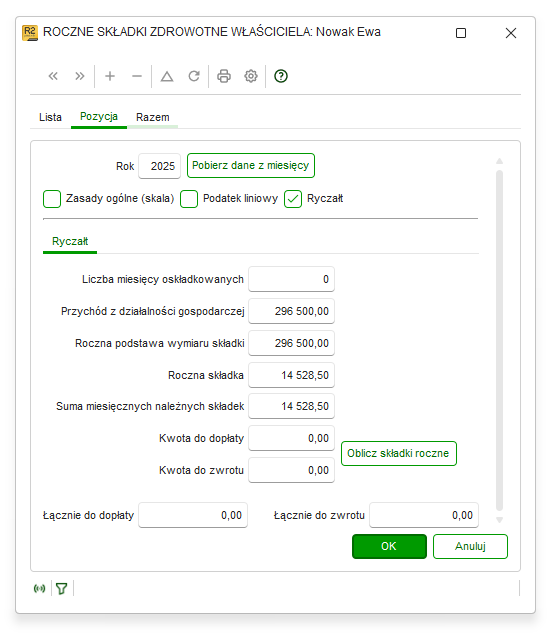Click the Oblicz składki roczne button
Image resolution: width=558 pixels, height=642 pixels.
399,453
